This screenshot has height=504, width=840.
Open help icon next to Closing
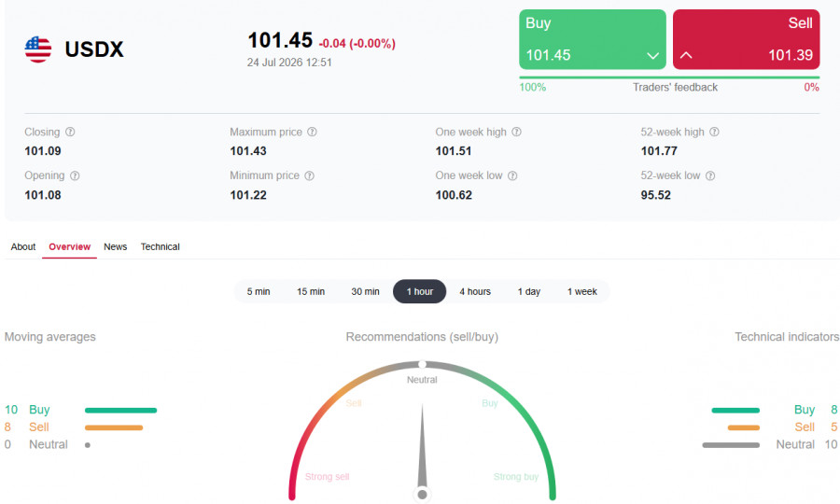pos(70,132)
